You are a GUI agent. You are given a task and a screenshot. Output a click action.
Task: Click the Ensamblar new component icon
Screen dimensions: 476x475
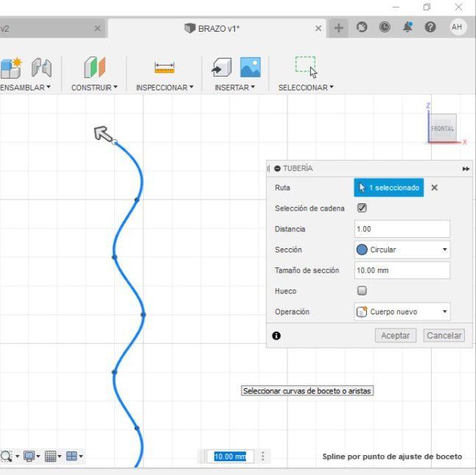coord(11,68)
